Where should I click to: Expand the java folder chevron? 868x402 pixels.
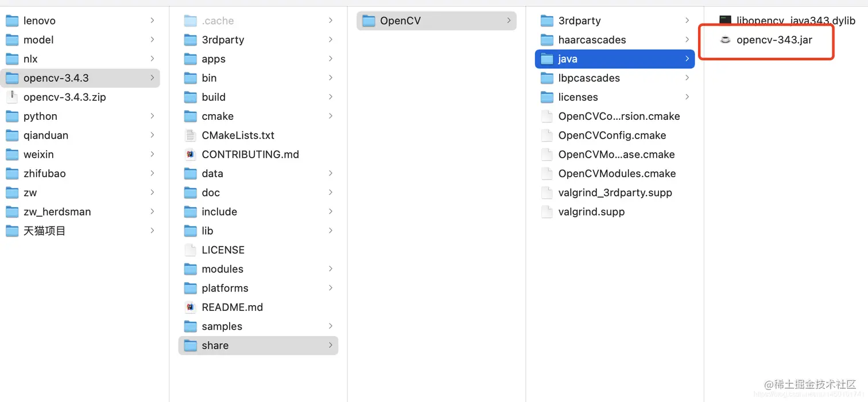[687, 59]
